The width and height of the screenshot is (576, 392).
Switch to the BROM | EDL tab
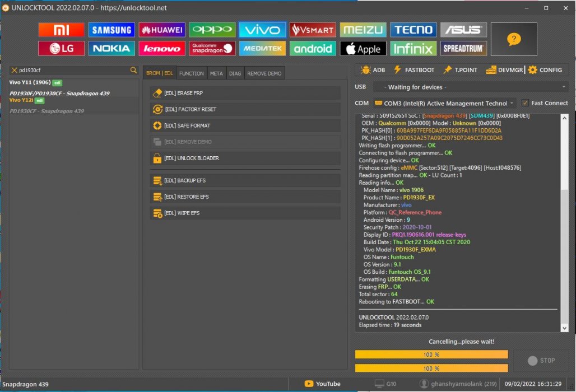point(160,73)
